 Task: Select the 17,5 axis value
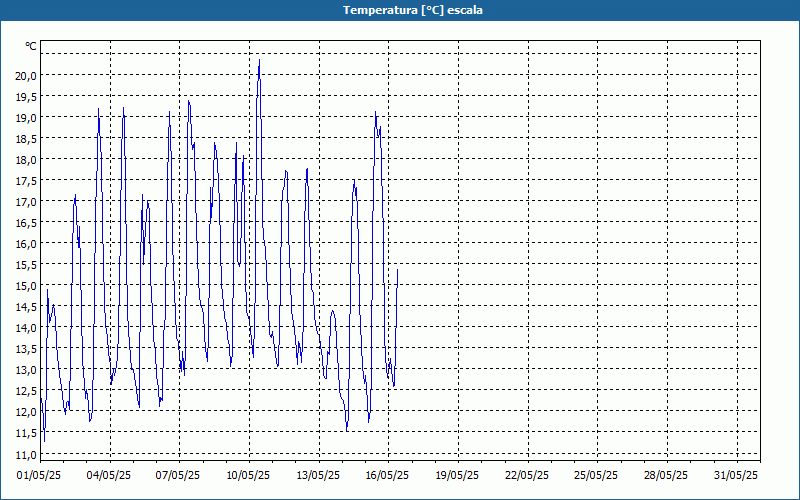coord(27,181)
